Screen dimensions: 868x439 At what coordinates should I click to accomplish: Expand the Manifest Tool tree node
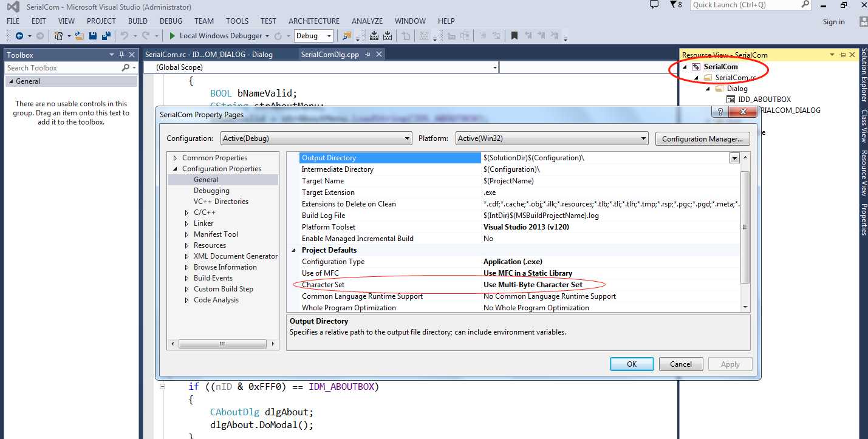(x=187, y=234)
